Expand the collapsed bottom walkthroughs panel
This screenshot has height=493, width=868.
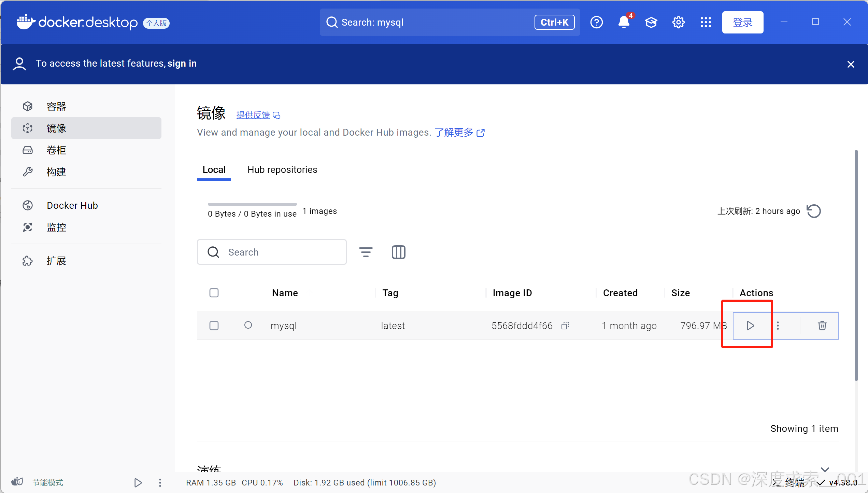[825, 469]
